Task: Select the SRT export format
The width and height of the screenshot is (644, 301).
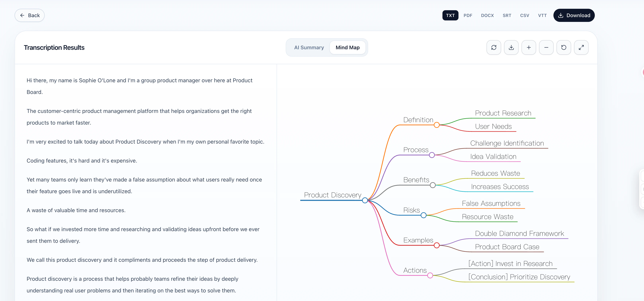Action: [507, 15]
